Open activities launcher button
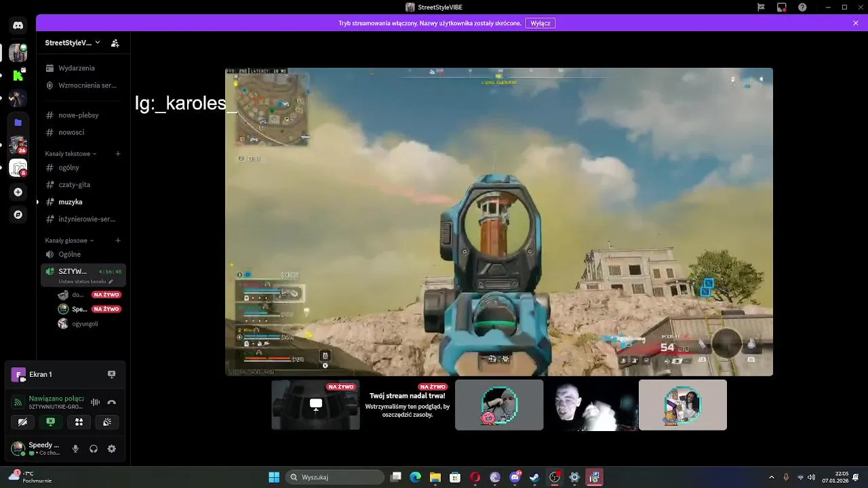The width and height of the screenshot is (868, 488). click(79, 422)
